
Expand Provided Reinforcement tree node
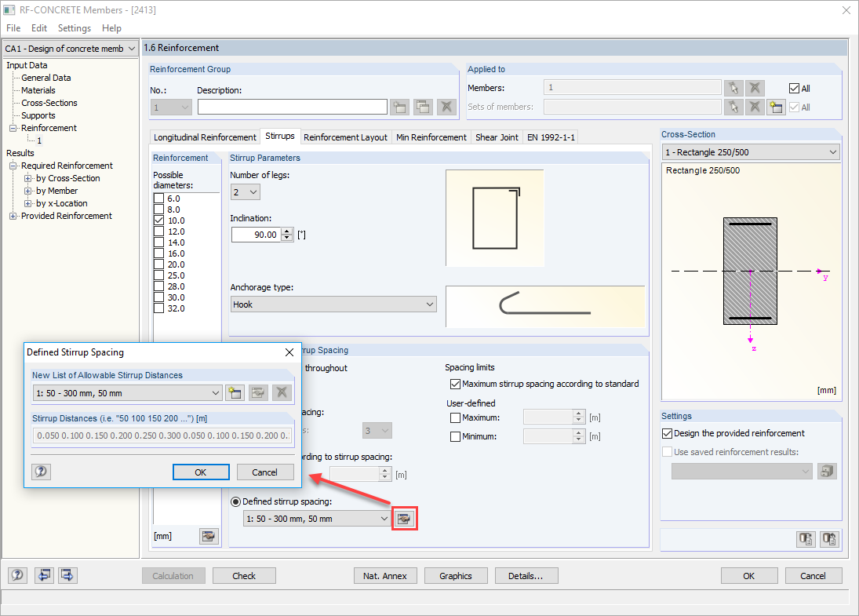point(13,216)
